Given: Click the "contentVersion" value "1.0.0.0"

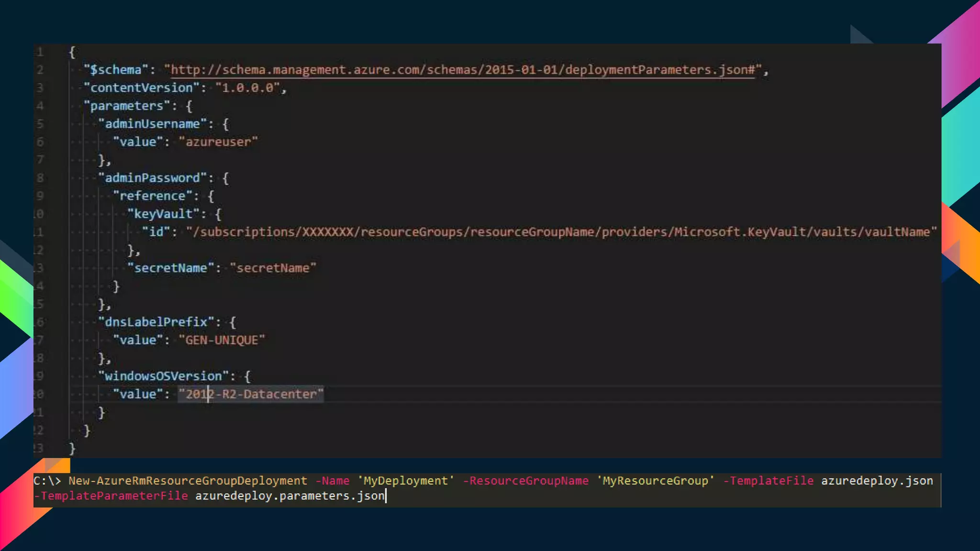Looking at the screenshot, I should coord(247,88).
